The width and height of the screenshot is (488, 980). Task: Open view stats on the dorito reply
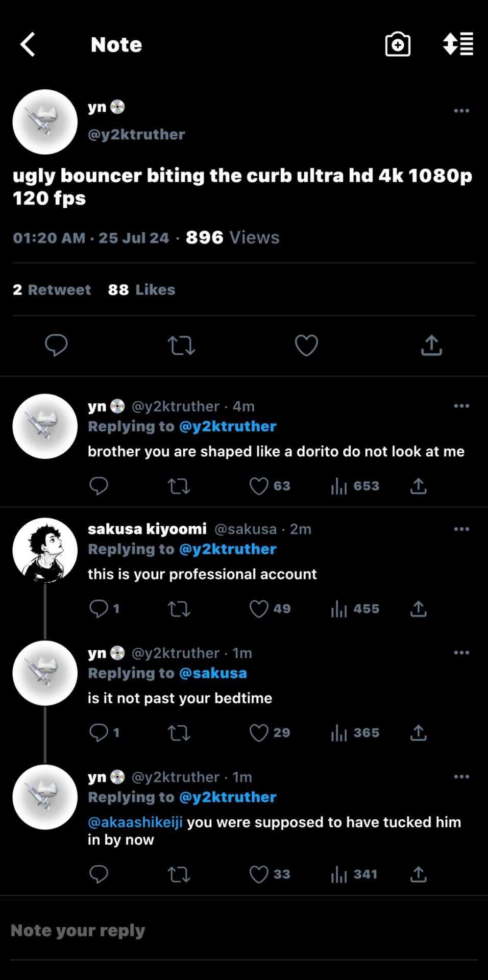pyautogui.click(x=355, y=486)
